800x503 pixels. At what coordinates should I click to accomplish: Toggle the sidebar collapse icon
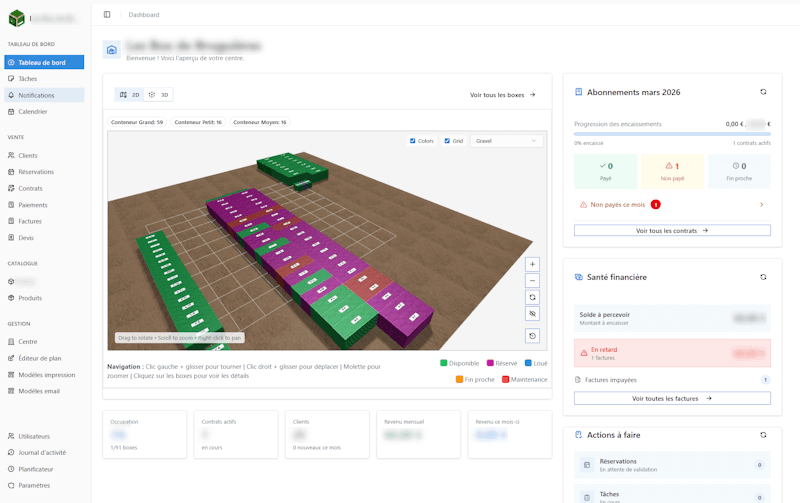coord(107,15)
